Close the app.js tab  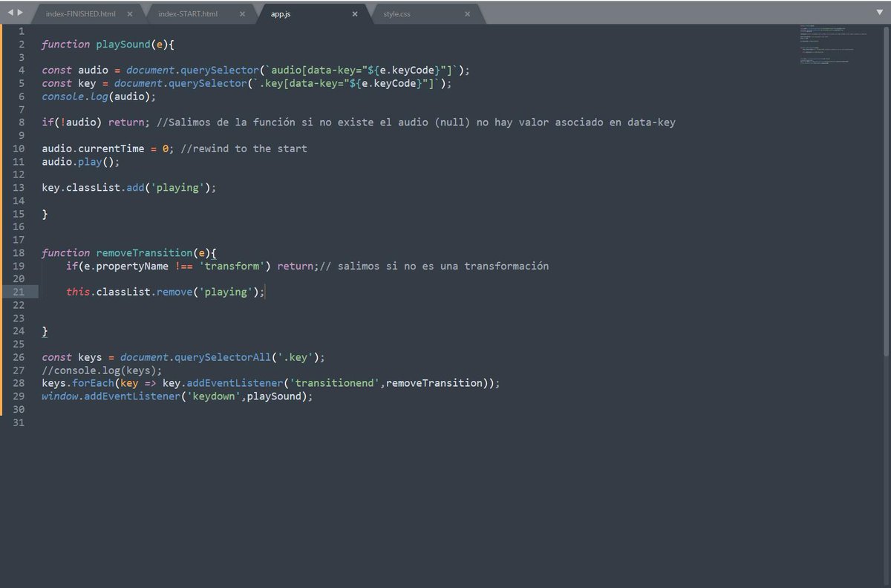[x=355, y=14]
